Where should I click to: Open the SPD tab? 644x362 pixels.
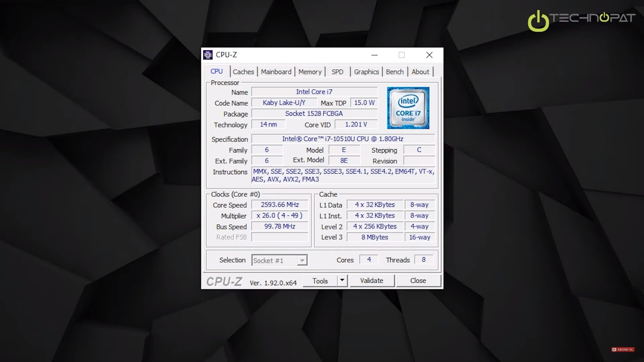coord(337,72)
